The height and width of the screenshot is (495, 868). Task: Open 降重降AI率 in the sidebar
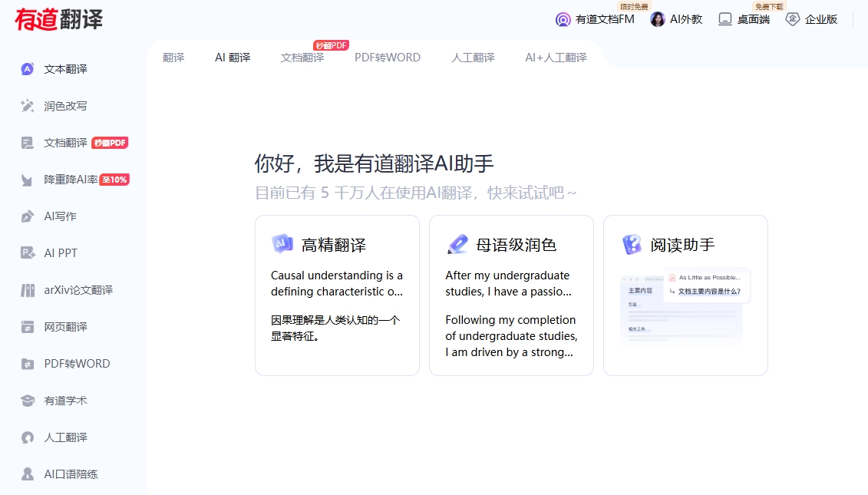[x=71, y=180]
